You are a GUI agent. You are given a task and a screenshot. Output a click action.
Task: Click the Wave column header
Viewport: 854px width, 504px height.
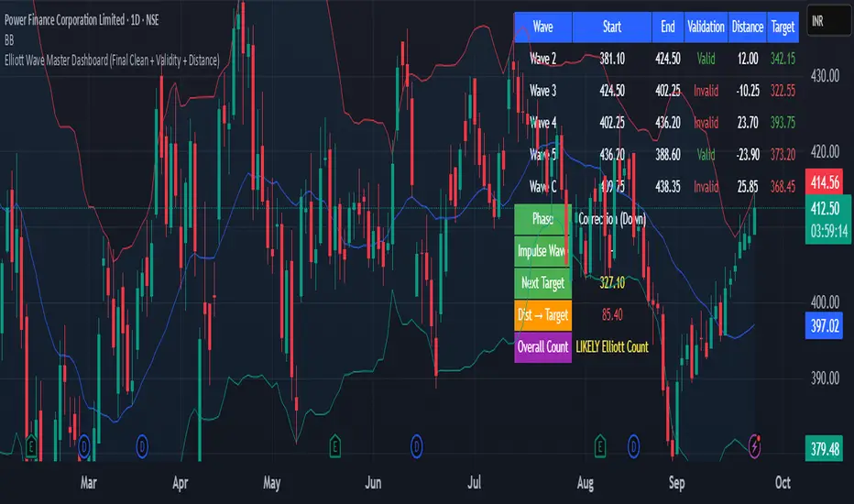pos(543,27)
